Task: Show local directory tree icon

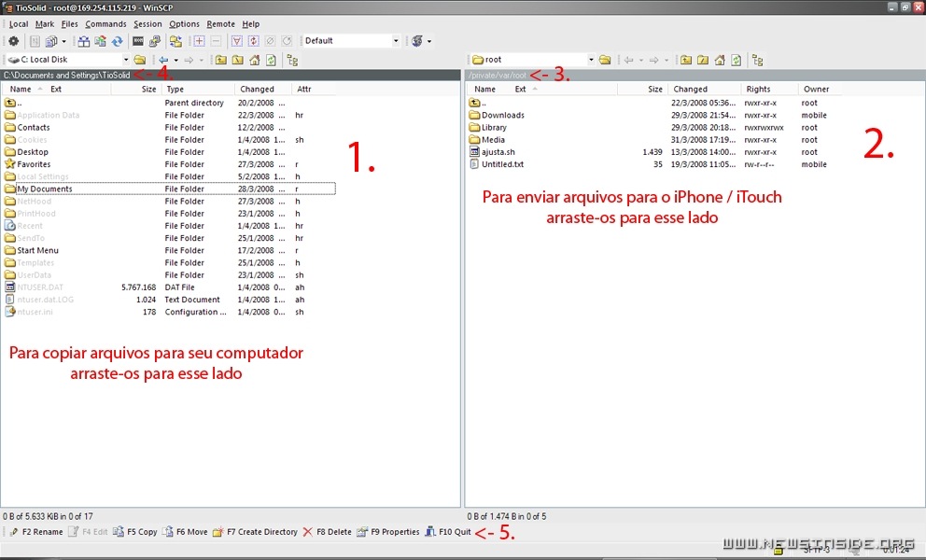Action: 292,60
